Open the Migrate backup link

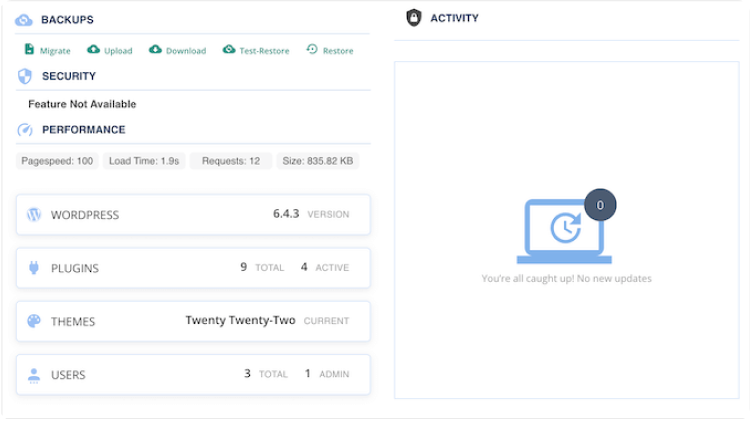[x=54, y=50]
